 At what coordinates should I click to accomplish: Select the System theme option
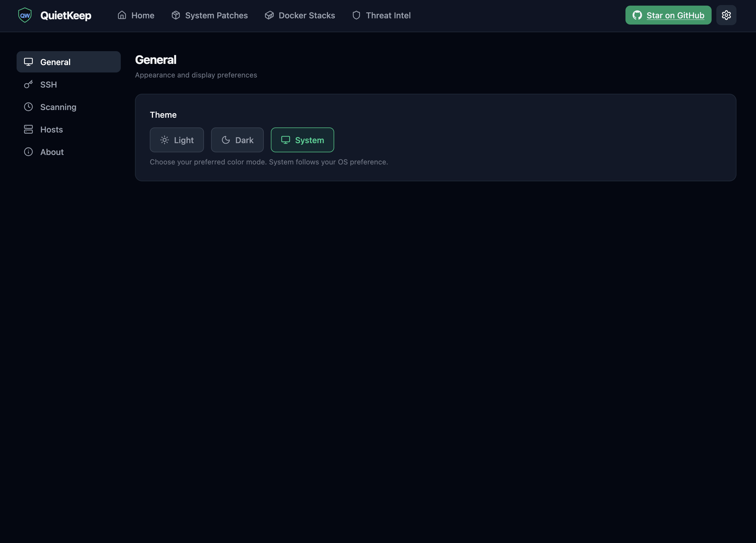pos(302,140)
